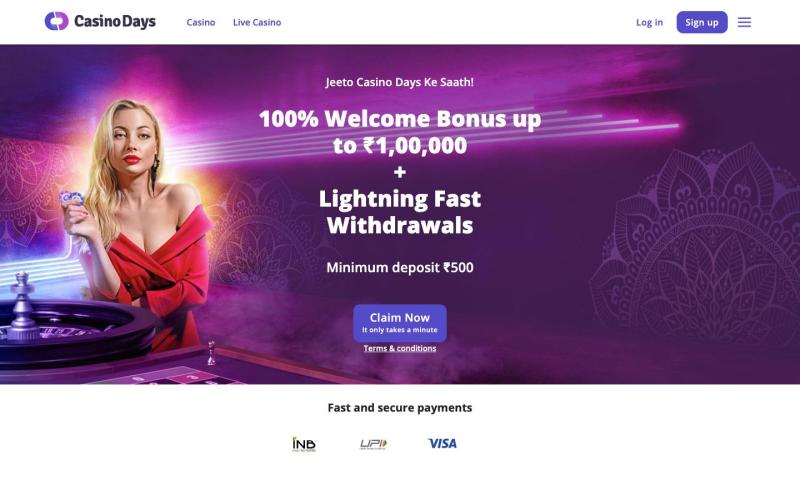Click the Sign up button
Image resolution: width=800 pixels, height=500 pixels.
[702, 22]
